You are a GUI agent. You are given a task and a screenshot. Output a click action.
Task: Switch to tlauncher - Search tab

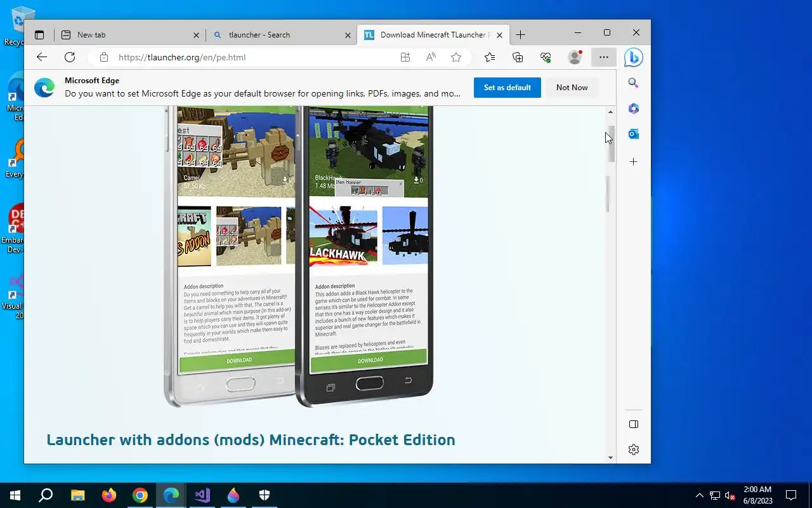coord(282,35)
